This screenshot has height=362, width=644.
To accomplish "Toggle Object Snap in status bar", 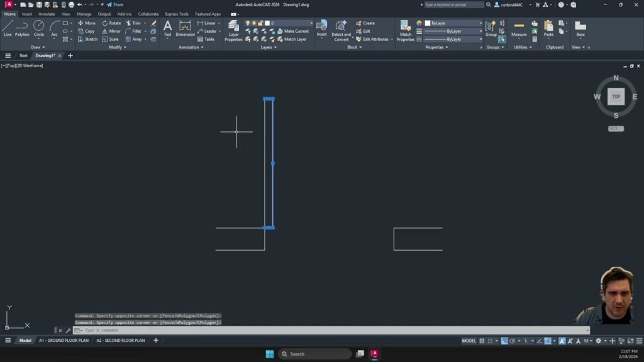I will tap(547, 341).
